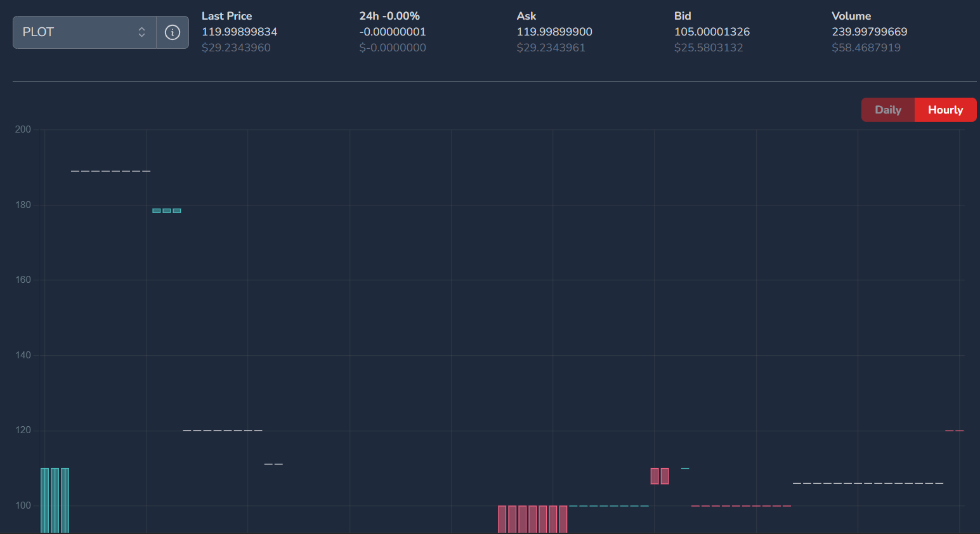980x534 pixels.
Task: Click the Last Price dollar value $29.2343960
Action: pos(236,48)
